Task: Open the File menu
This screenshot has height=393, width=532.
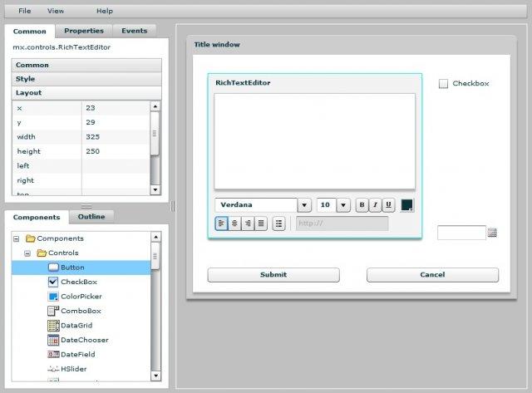Action: (x=25, y=11)
